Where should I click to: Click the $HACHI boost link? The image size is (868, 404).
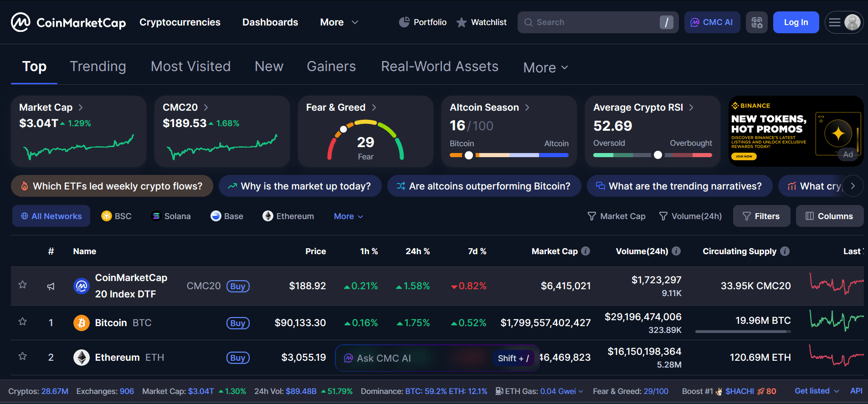click(x=740, y=391)
